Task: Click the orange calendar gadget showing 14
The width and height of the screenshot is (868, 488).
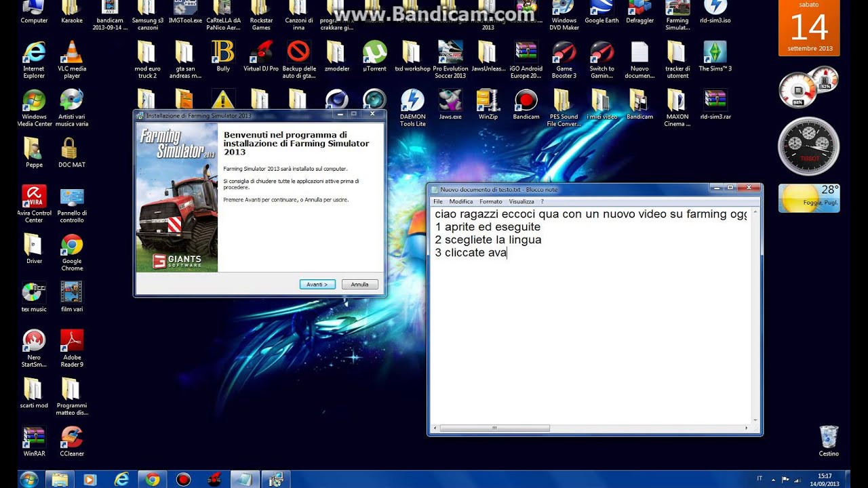Action: pyautogui.click(x=809, y=28)
